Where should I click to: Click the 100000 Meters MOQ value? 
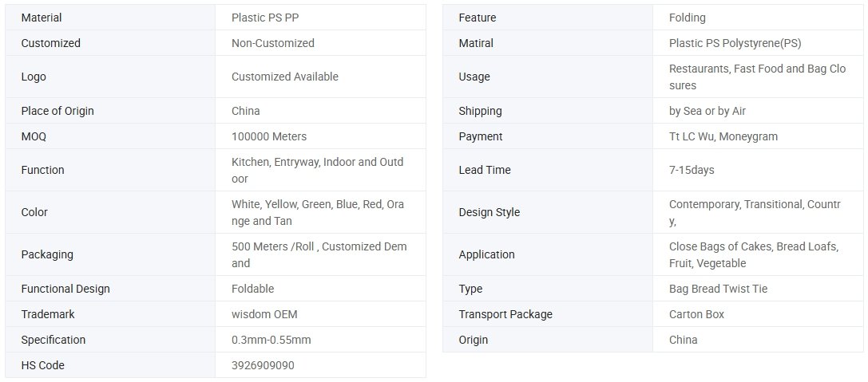click(269, 136)
